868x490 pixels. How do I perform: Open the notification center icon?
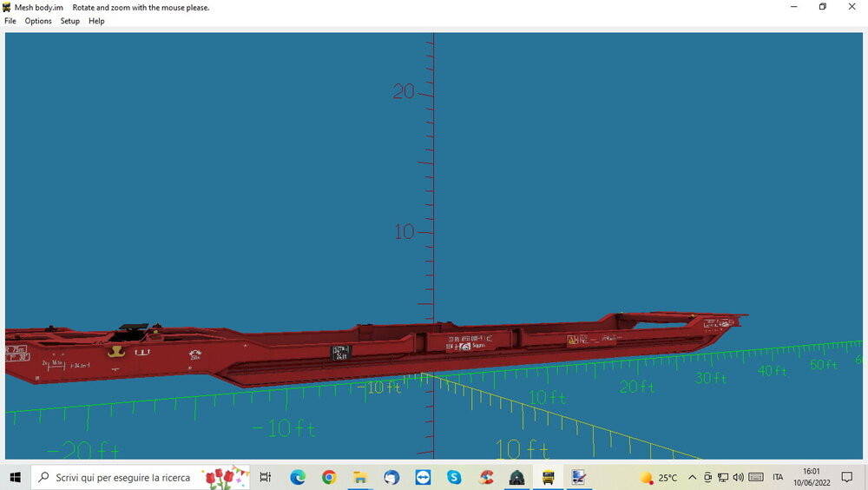point(847,477)
